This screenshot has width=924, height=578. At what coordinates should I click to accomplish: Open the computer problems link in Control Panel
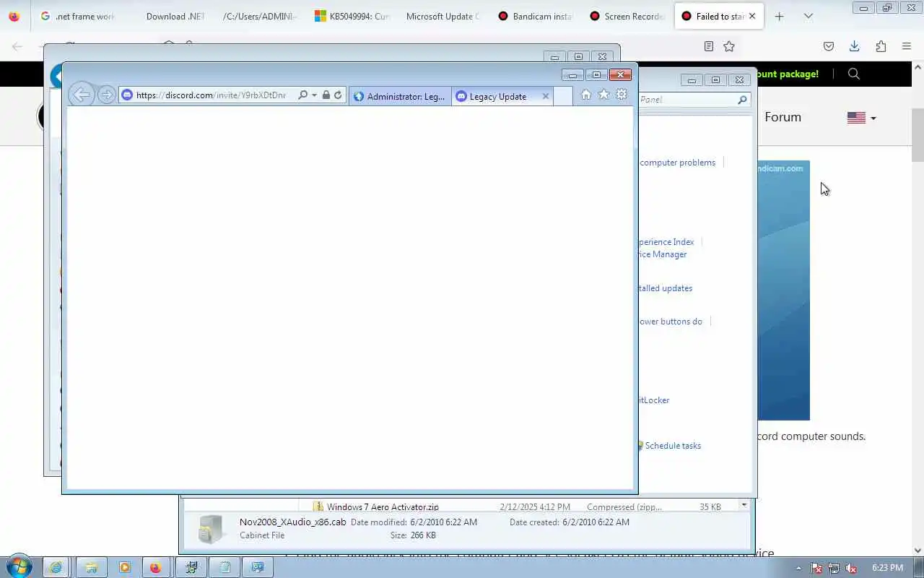point(677,163)
